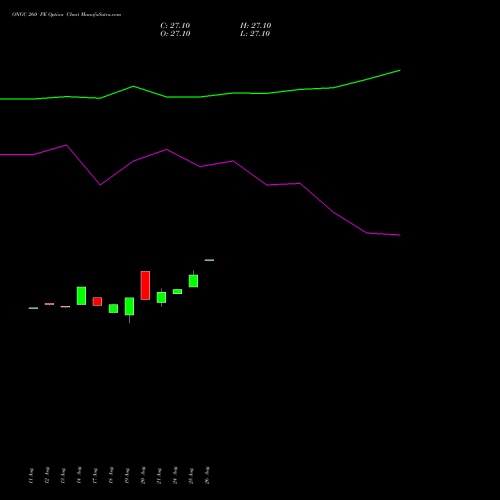Select the green candle for 14 Aug

81,296
